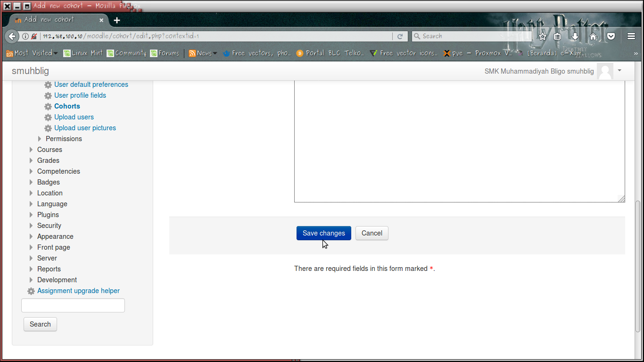Viewport: 644px width, 362px height.
Task: Go to Firefox home page icon
Action: pyautogui.click(x=593, y=36)
